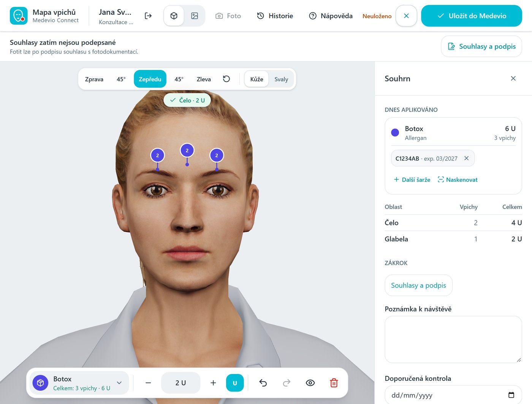Decrease dose with the minus button
Viewport: 532px width, 404px height.
[148, 383]
